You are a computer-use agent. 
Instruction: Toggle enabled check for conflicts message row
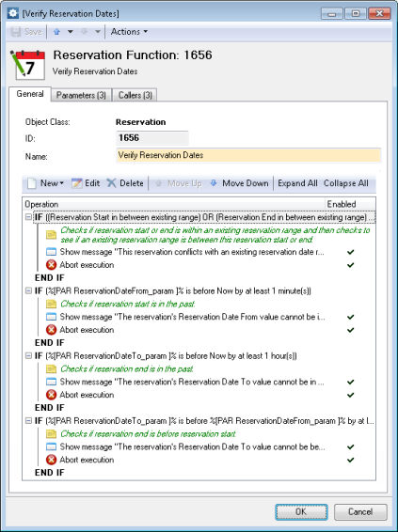tap(350, 252)
